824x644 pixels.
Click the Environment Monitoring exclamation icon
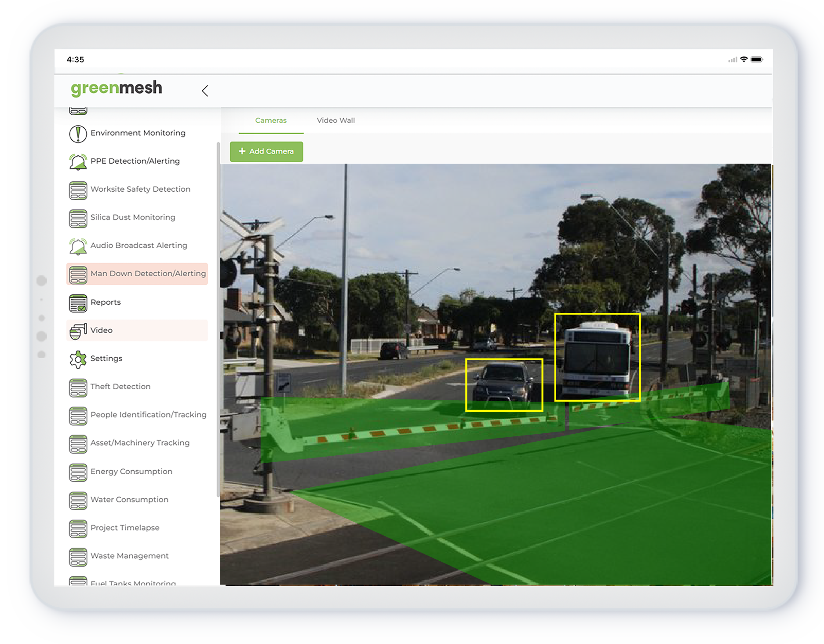78,133
